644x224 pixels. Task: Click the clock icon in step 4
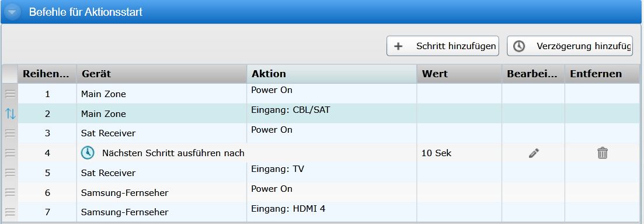[x=88, y=153]
